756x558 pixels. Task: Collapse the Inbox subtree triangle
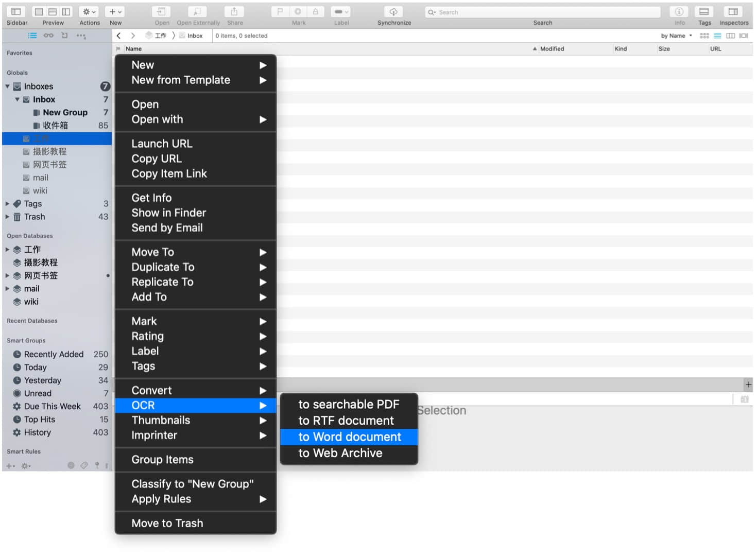tap(17, 99)
